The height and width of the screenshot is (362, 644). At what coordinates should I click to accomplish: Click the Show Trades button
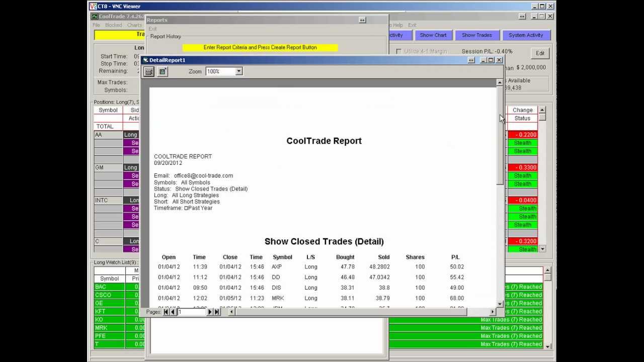pos(477,35)
